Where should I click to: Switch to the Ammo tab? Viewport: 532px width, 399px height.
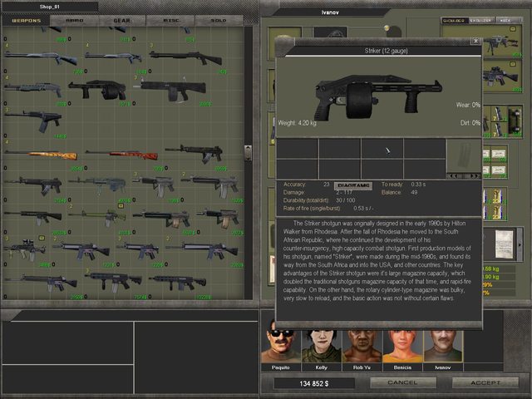[x=75, y=21]
